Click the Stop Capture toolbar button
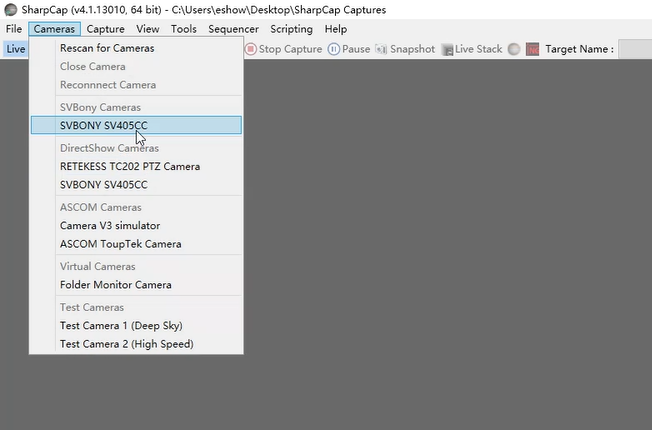Viewport: 652px width, 430px height. coord(284,49)
